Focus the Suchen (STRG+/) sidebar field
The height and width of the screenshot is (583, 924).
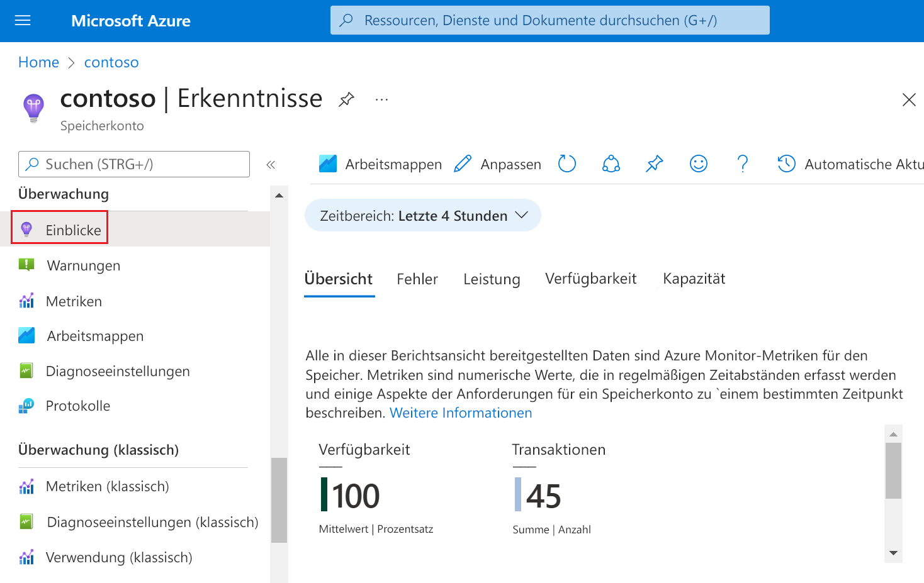pyautogui.click(x=134, y=164)
